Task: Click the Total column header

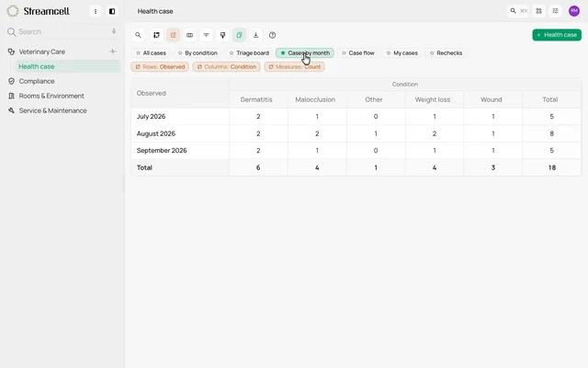Action: [x=550, y=99]
